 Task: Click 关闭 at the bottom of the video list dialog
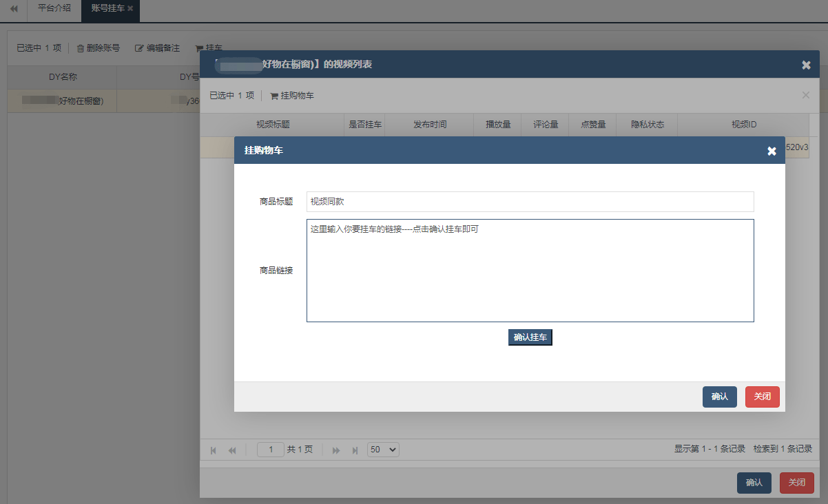(x=797, y=483)
